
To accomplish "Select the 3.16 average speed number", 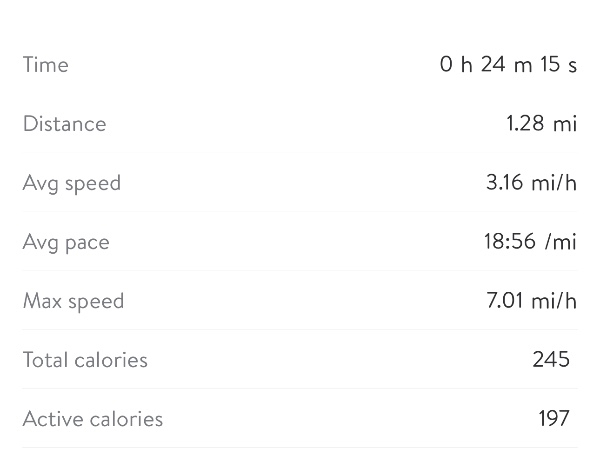I will coord(505,183).
